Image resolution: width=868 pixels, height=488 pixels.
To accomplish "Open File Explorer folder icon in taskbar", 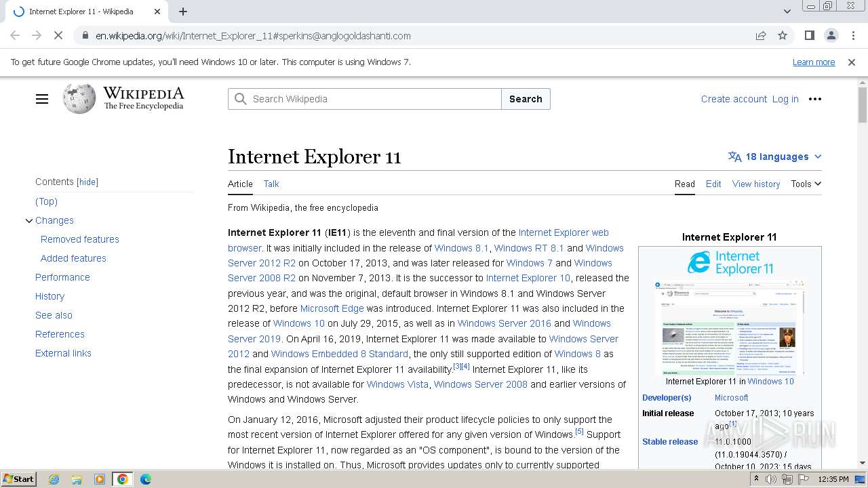I will tap(77, 479).
